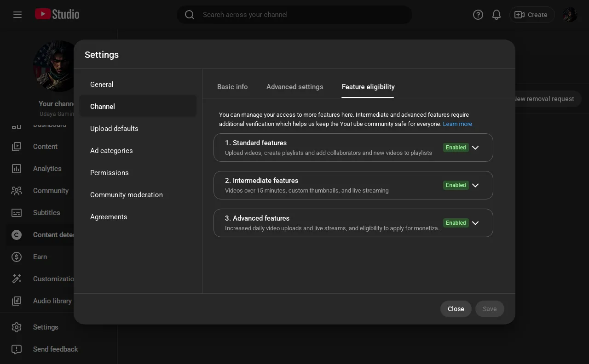Click the Content sidebar icon
This screenshot has height=364, width=589.
click(x=17, y=147)
